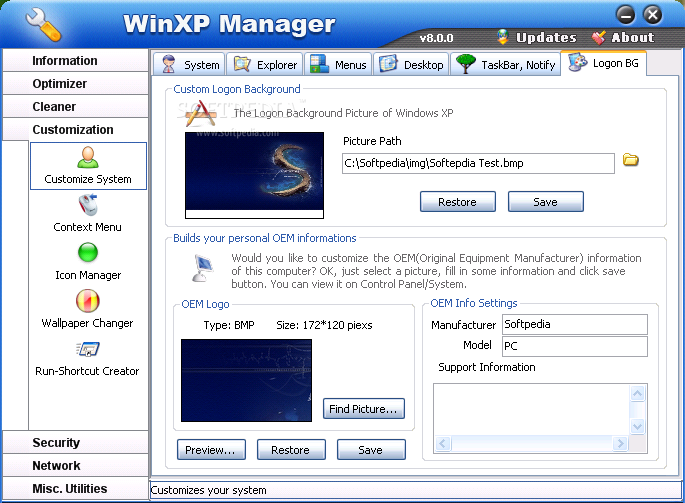Expand the Misc. Utilities section
This screenshot has height=503, width=685.
76,488
